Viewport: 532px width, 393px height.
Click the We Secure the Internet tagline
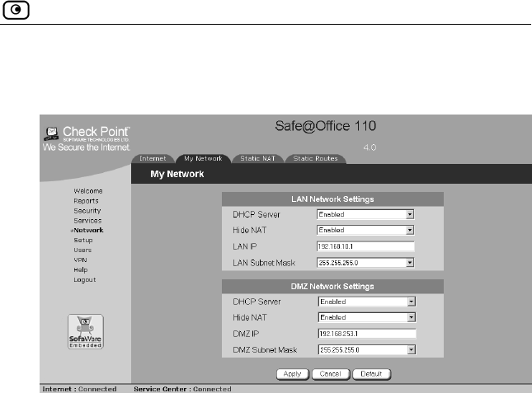point(87,147)
